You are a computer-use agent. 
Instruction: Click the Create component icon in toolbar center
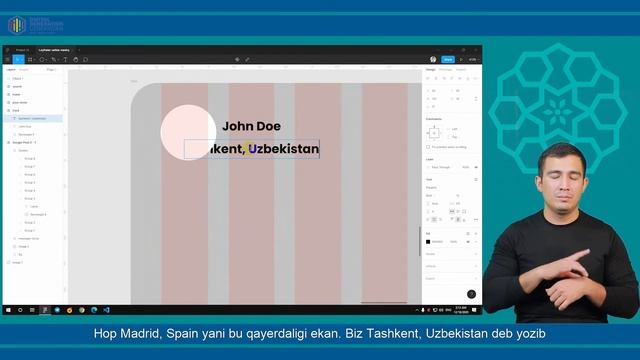point(237,60)
